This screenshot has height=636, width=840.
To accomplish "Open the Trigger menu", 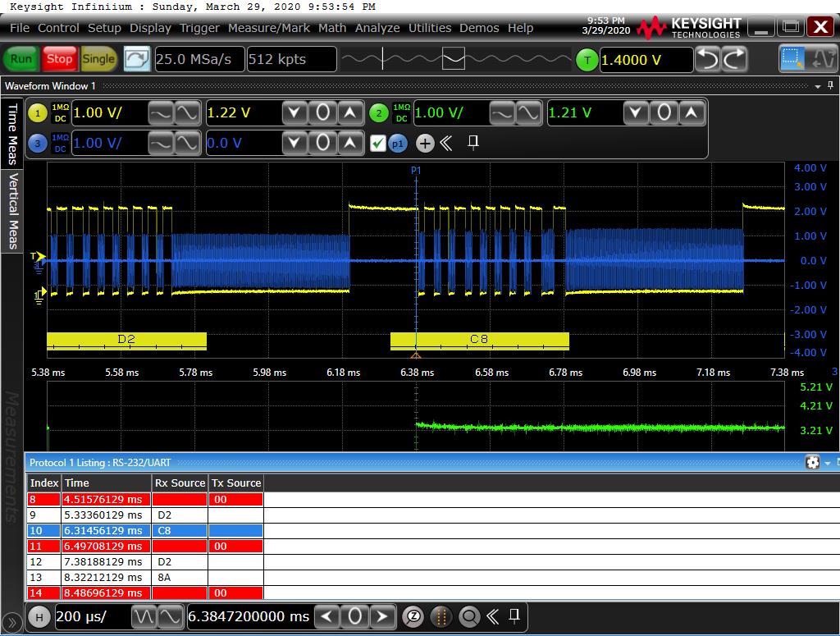I will [x=200, y=28].
